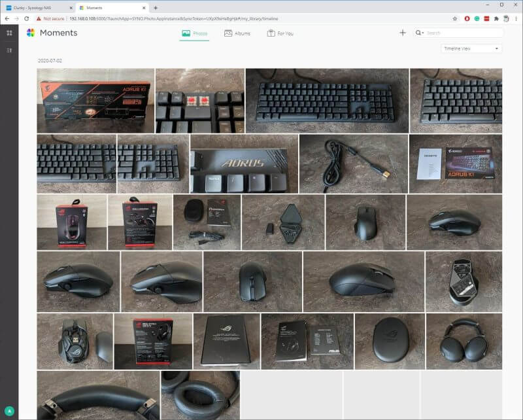Open the ROG black booklet photo
Image resolution: width=523 pixels, height=420 pixels.
tap(226, 341)
